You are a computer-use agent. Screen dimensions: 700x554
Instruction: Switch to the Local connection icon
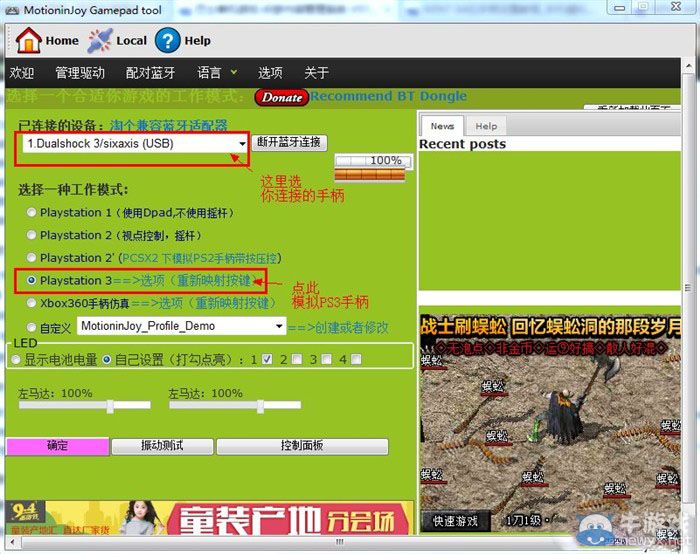tap(100, 41)
